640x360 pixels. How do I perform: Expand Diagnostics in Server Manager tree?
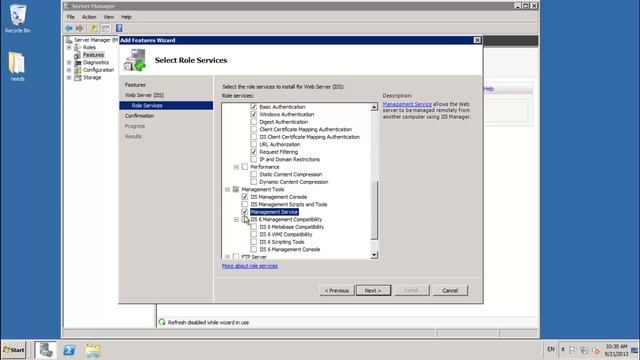(x=69, y=62)
